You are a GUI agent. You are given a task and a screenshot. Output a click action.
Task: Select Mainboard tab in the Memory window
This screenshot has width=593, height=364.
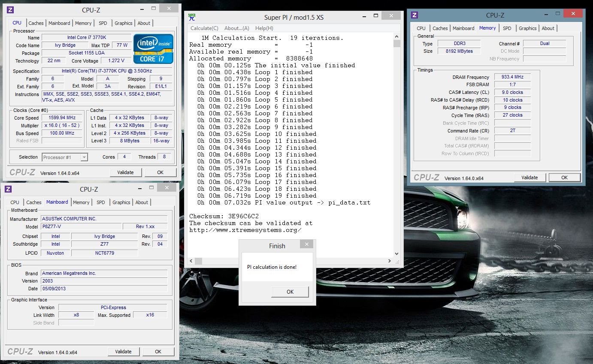tap(463, 28)
